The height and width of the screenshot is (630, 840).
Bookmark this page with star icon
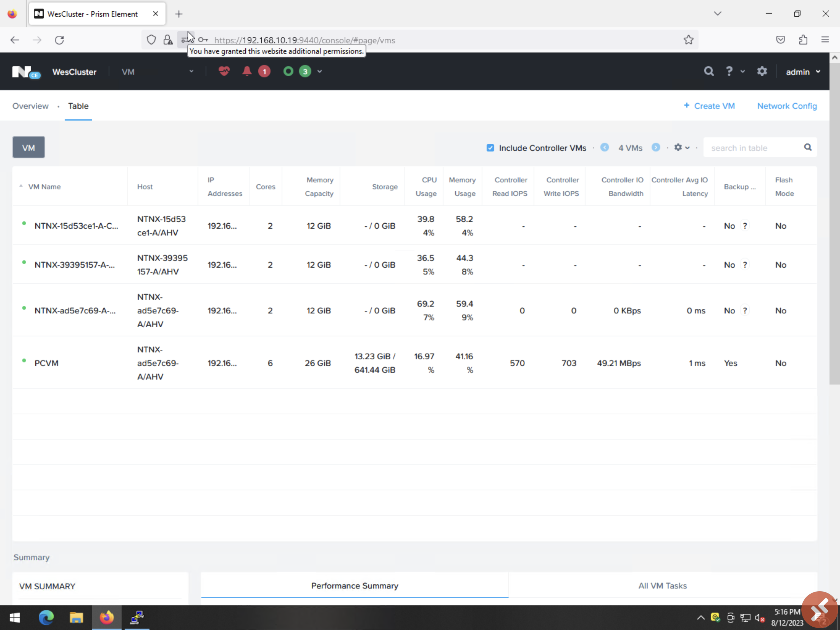[x=688, y=40]
